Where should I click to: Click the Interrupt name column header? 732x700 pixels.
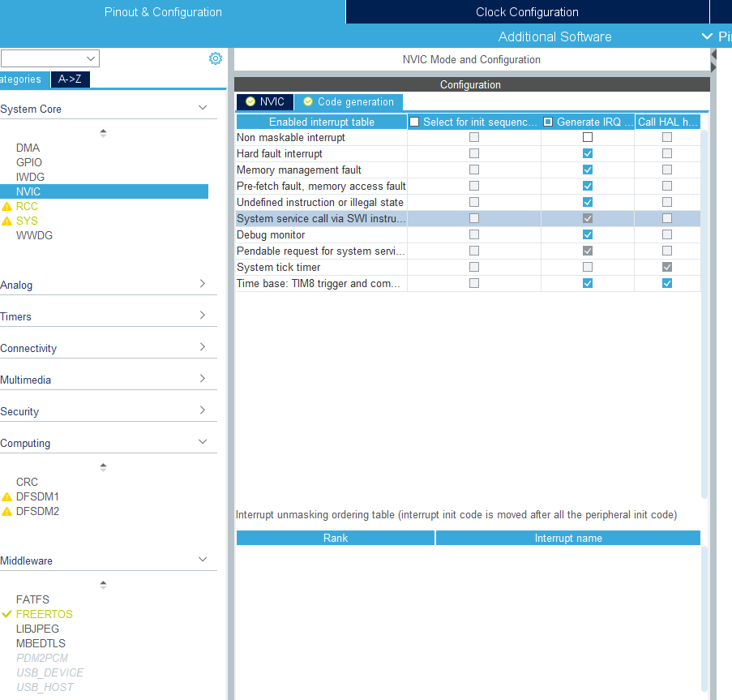568,538
